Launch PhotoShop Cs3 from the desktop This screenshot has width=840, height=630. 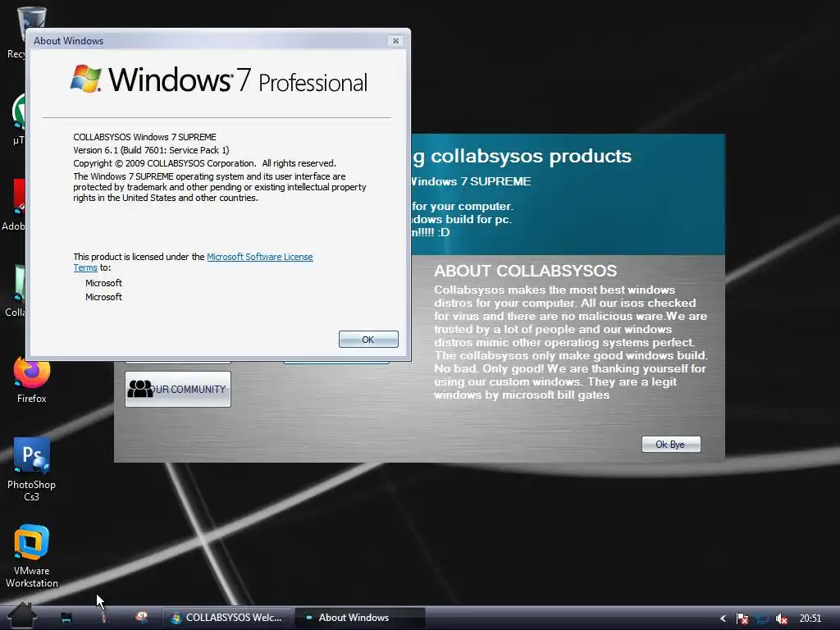32,469
